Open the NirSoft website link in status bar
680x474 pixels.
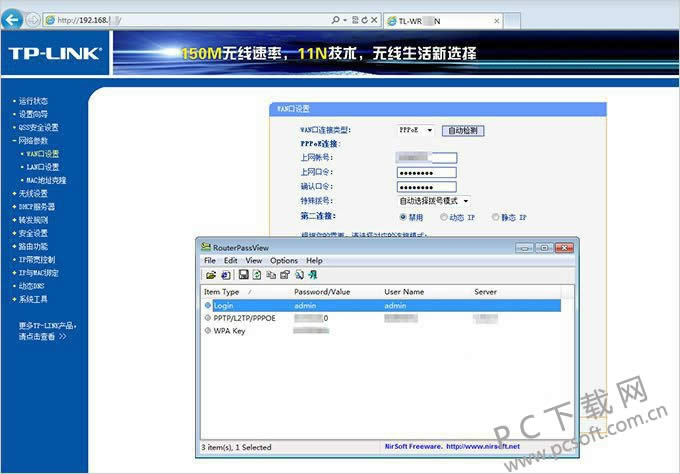coord(483,446)
